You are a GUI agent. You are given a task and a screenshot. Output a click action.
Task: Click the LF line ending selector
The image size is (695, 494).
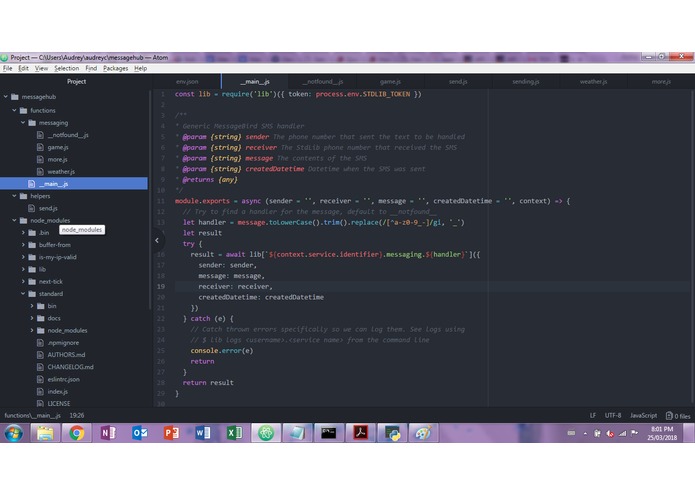(x=593, y=416)
